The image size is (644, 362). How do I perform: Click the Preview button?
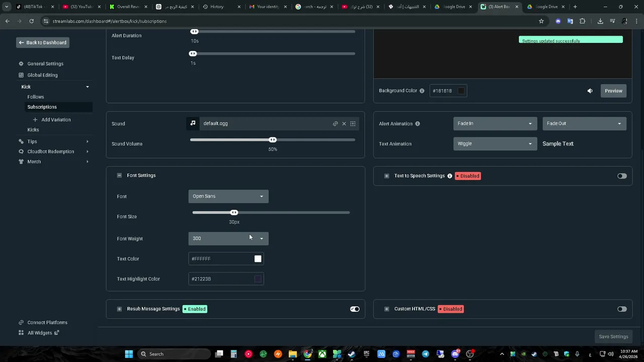[x=613, y=91]
